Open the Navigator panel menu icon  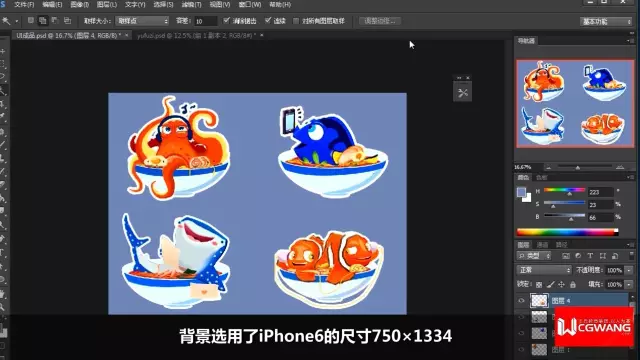click(630, 40)
